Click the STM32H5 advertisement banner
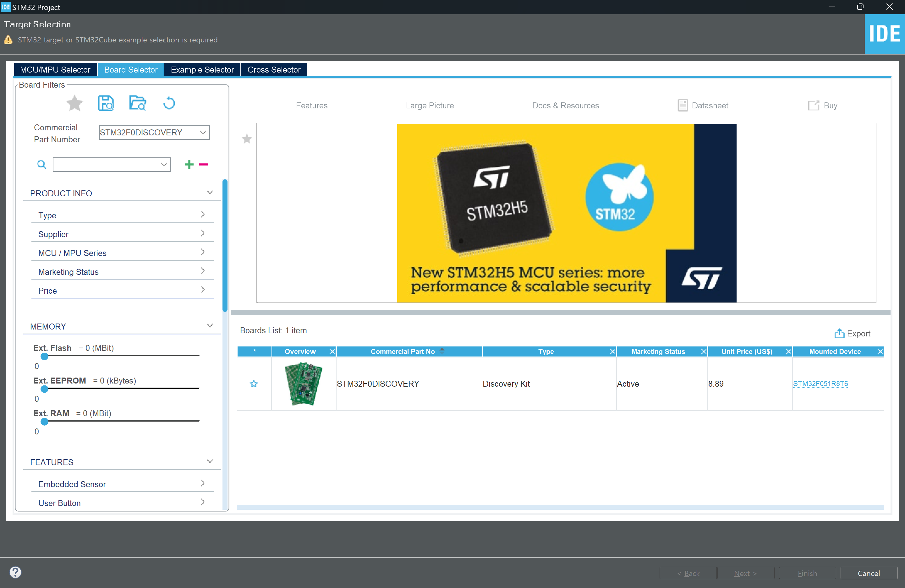905x588 pixels. tap(567, 213)
